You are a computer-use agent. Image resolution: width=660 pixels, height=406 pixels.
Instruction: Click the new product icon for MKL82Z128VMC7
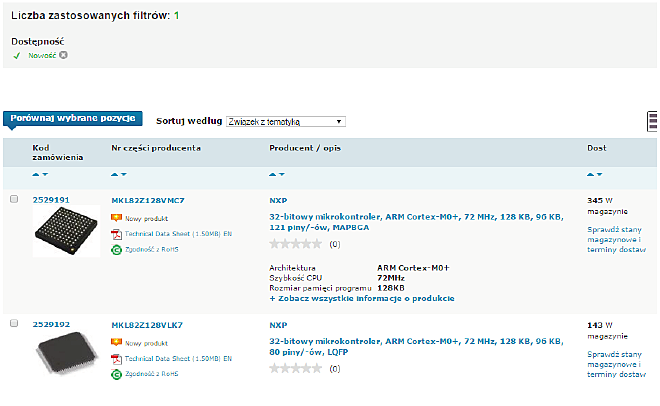coord(116,217)
